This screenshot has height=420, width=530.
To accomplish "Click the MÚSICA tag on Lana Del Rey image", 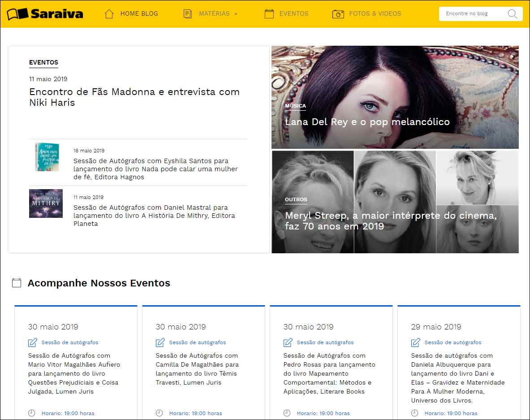I will coord(295,106).
